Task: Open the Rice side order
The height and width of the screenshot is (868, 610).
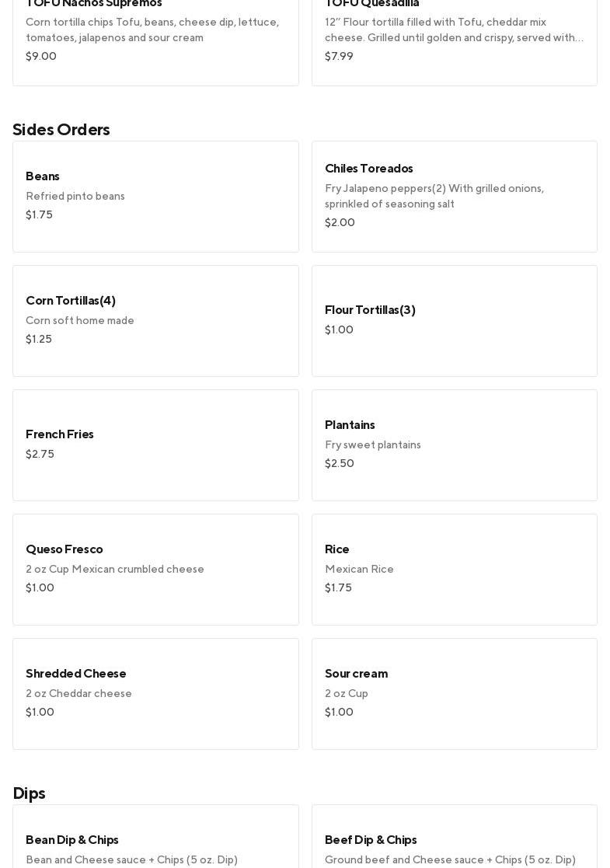Action: [x=454, y=569]
